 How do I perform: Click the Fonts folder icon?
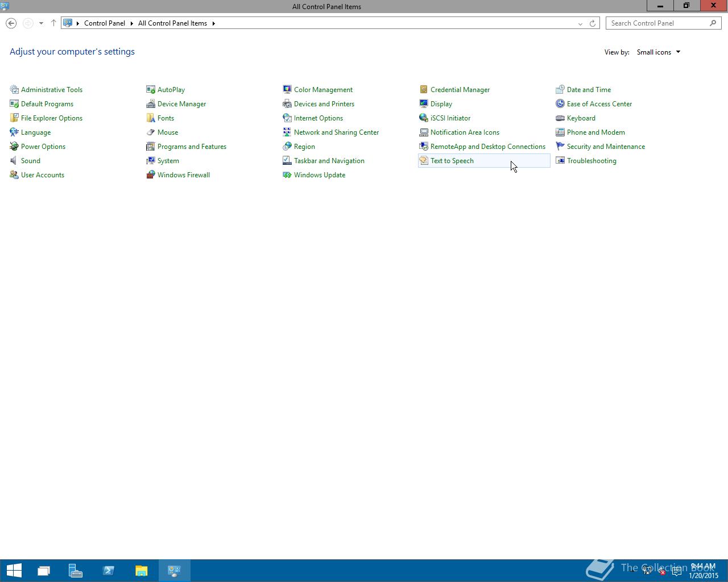[x=151, y=118]
